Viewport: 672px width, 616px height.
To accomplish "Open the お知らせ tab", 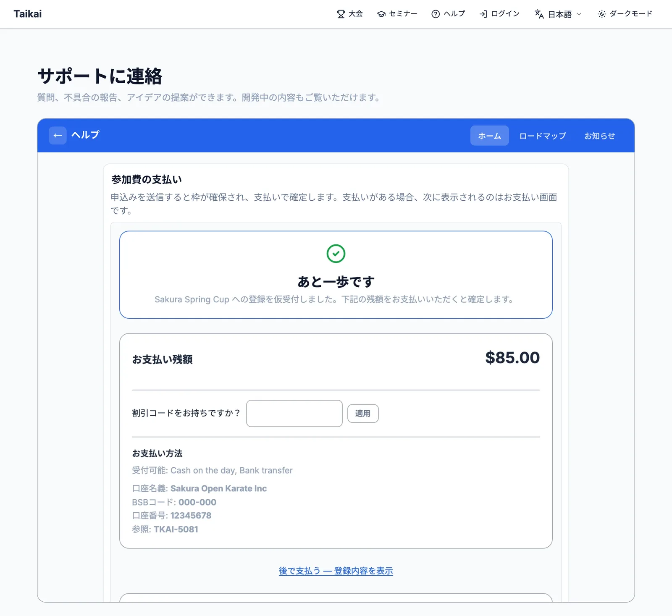I will coord(600,136).
